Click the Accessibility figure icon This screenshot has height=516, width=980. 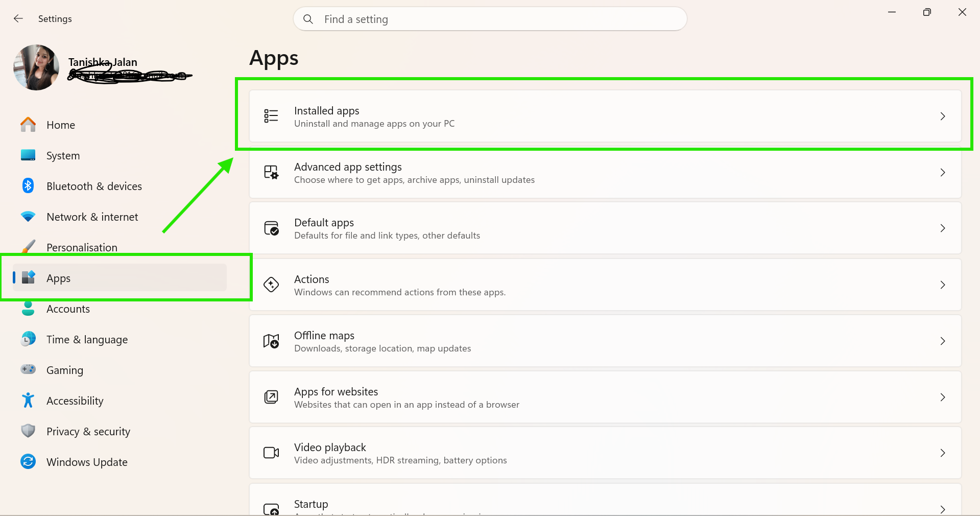click(28, 400)
